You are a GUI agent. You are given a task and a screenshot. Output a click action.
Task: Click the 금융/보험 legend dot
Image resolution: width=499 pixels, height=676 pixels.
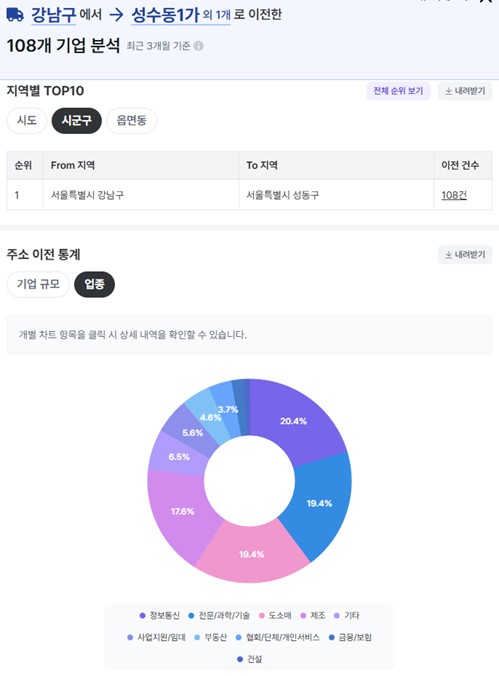tap(331, 637)
